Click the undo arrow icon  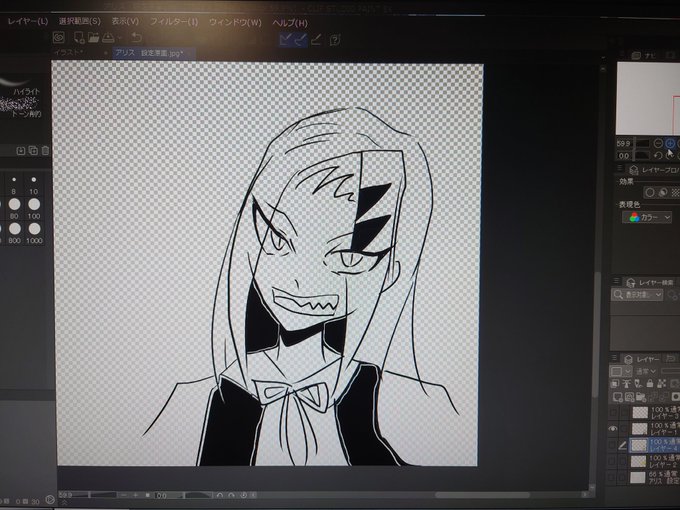(137, 37)
